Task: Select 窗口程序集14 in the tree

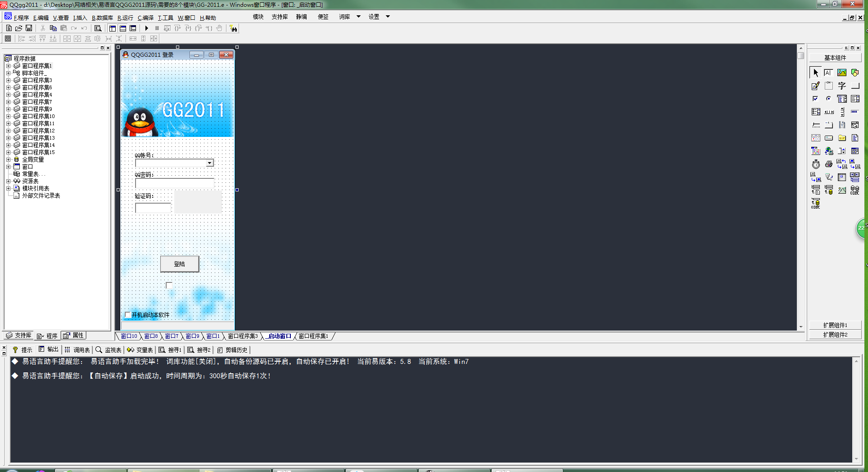Action: tap(38, 145)
